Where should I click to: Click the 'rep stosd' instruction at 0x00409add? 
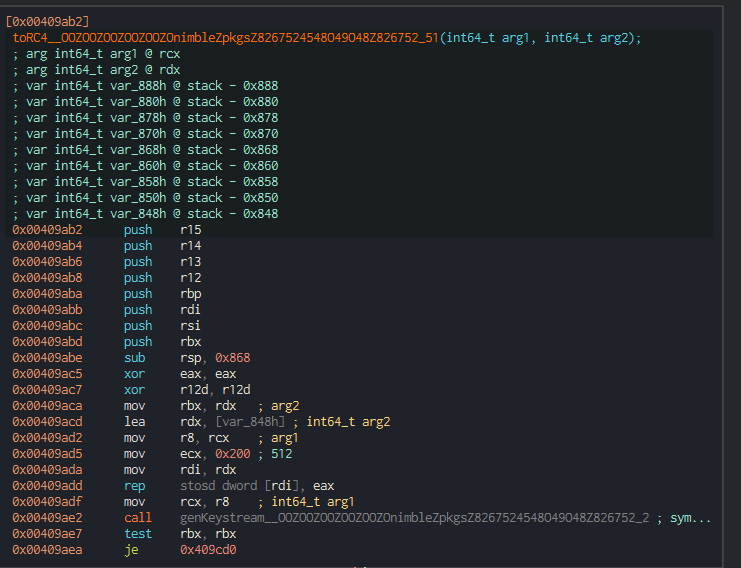229,486
